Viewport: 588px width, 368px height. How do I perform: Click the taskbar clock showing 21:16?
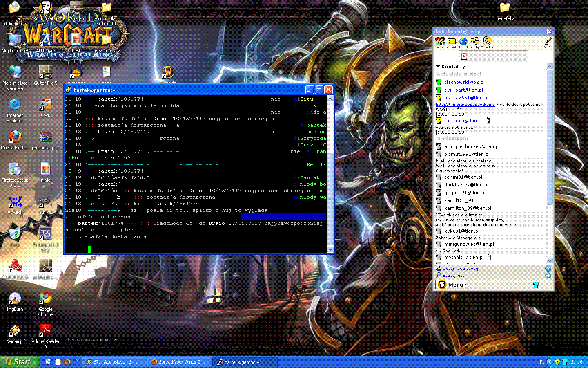pos(577,362)
